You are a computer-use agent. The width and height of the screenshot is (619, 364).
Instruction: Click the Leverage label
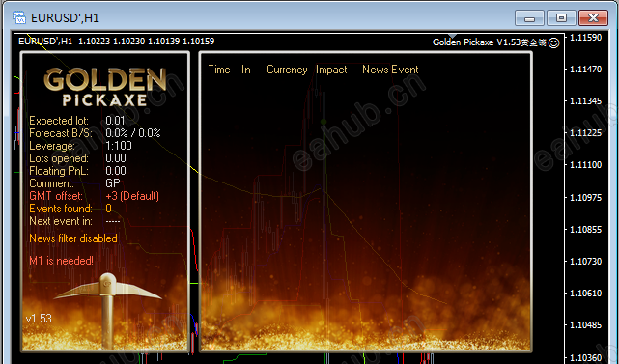52,146
